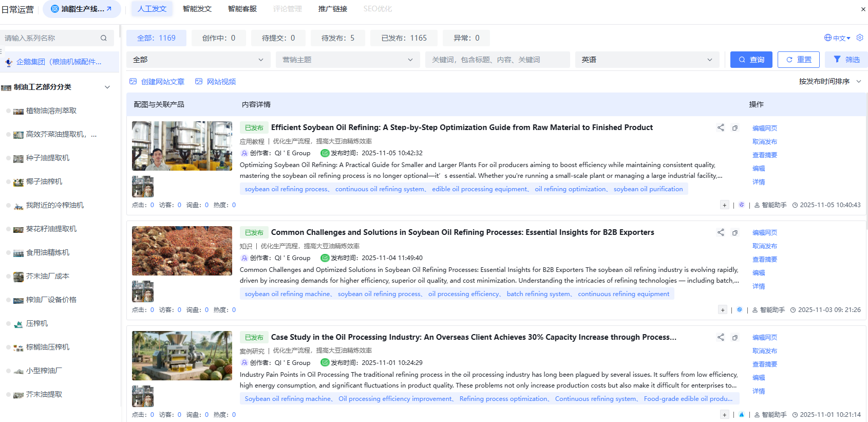Close the panel with the X icon

[863, 9]
